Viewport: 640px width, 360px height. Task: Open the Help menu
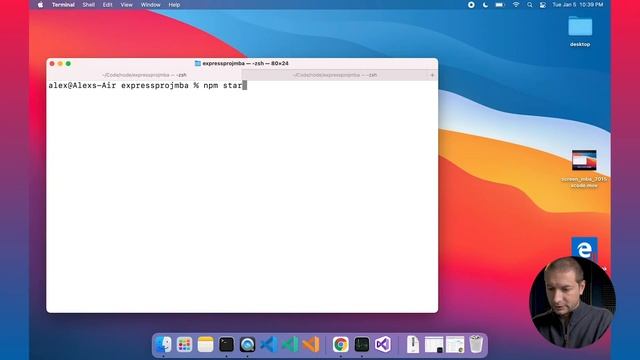(174, 5)
